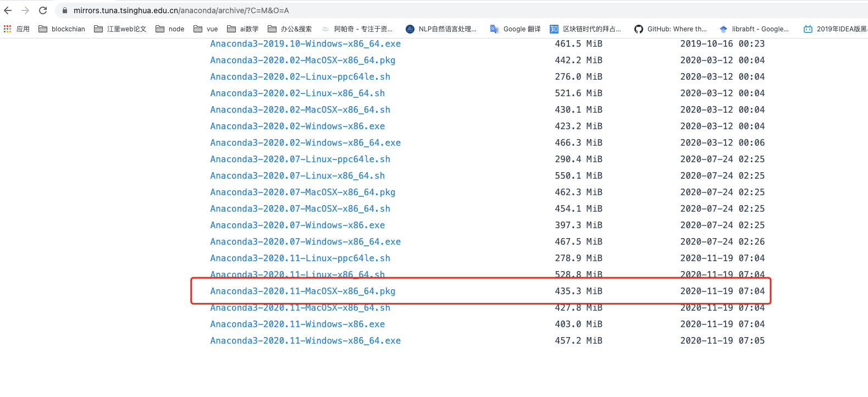Click the lock icon in the address bar
Image resolution: width=868 pixels, height=397 pixels.
coord(65,10)
